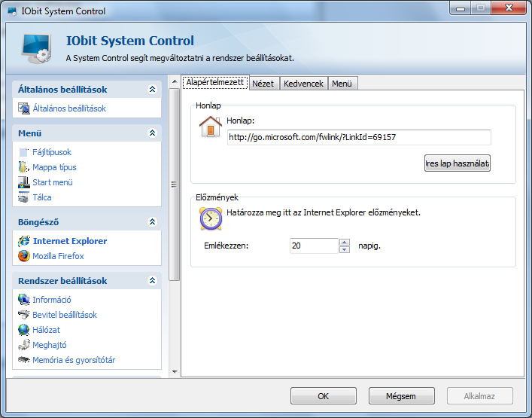This screenshot has height=418, width=532.
Task: Switch to the Nézet tab
Action: [x=263, y=84]
